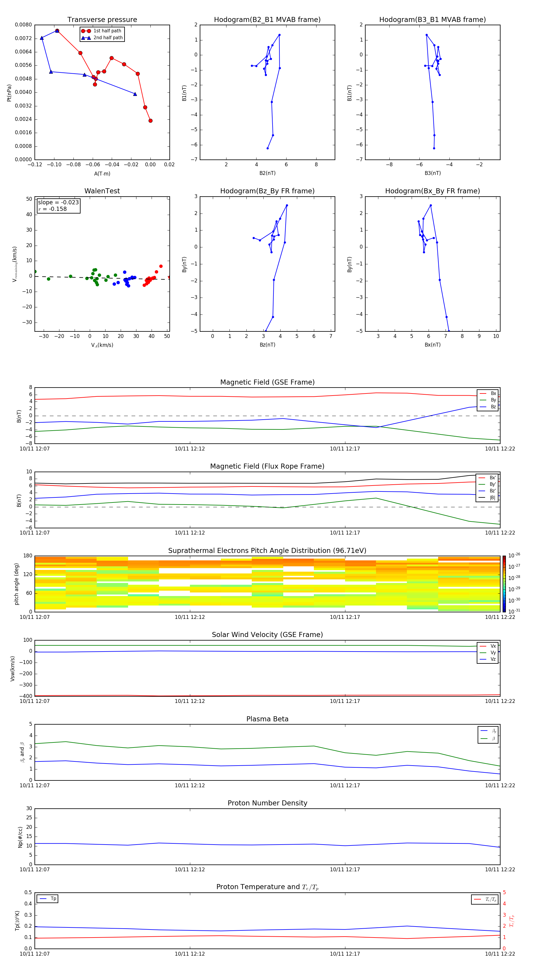
Task: Click the red right-side Te/Tp axis label
Action: [x=512, y=921]
